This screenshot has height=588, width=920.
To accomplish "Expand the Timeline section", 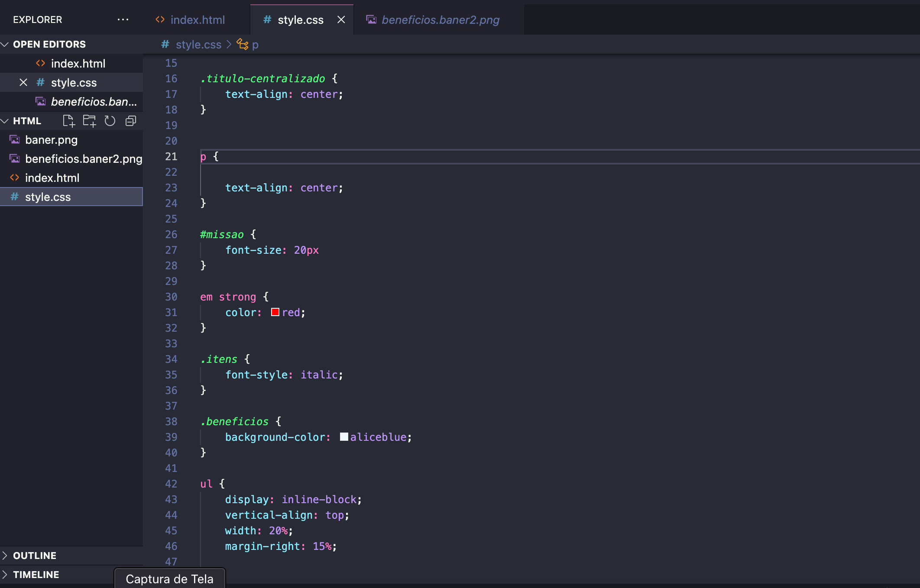I will [x=5, y=575].
